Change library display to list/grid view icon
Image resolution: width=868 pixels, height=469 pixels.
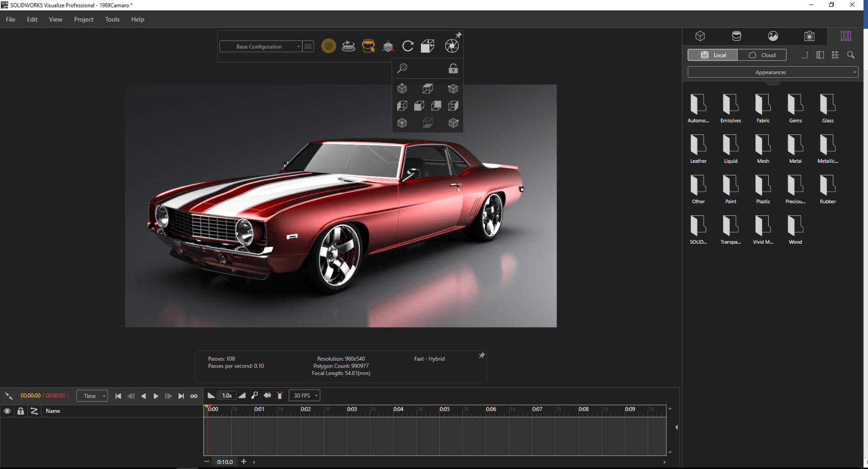(x=835, y=55)
